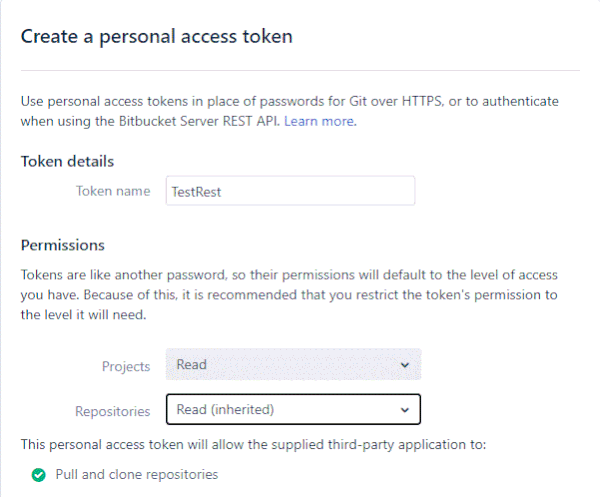Image resolution: width=600 pixels, height=497 pixels.
Task: Click the Projects field label
Action: coord(126,367)
